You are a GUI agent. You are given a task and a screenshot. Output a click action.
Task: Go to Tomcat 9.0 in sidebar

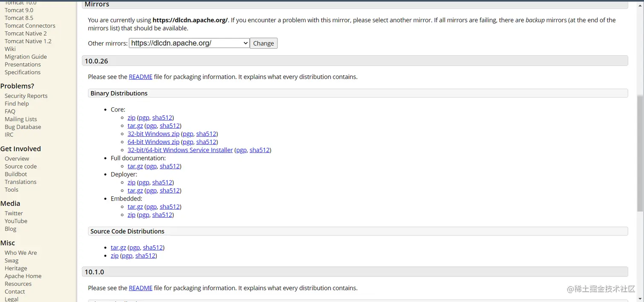[19, 10]
